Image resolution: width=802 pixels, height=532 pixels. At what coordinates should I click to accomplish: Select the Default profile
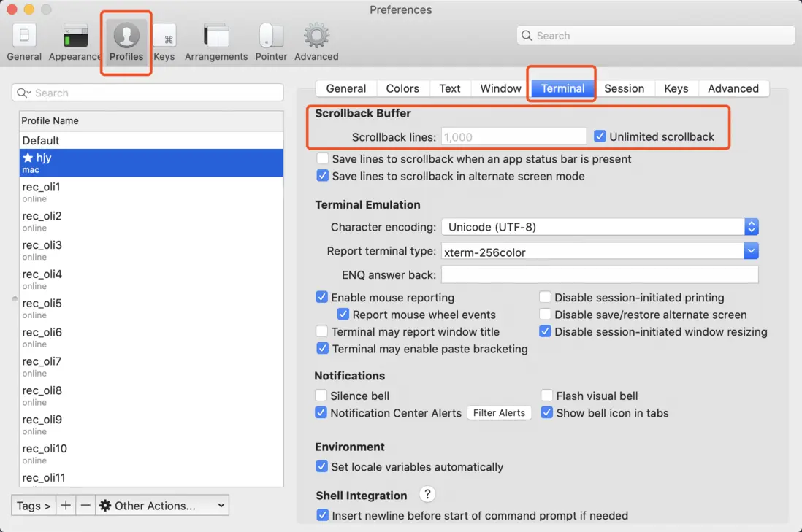tap(151, 140)
